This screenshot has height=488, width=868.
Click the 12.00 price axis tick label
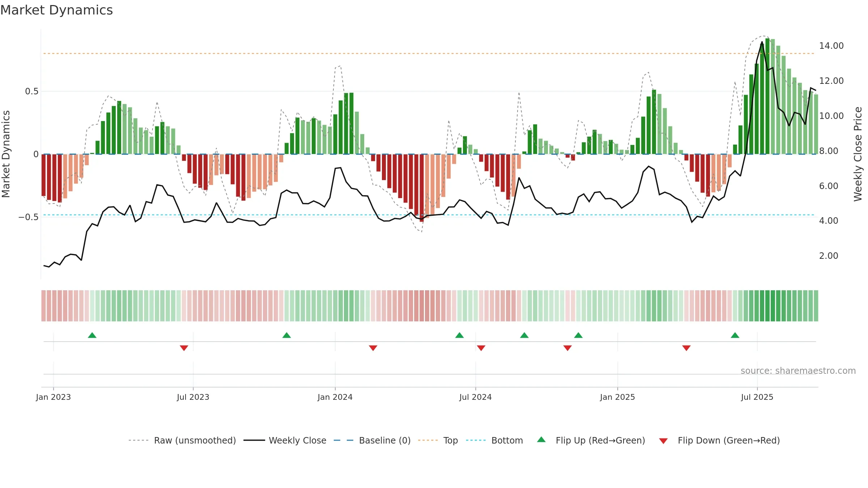[831, 81]
